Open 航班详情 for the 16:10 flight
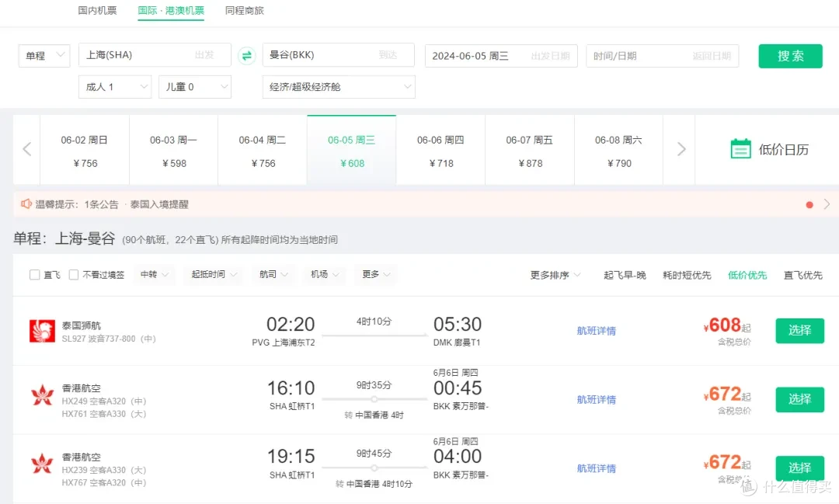Viewport: 839px width, 504px height. (596, 400)
